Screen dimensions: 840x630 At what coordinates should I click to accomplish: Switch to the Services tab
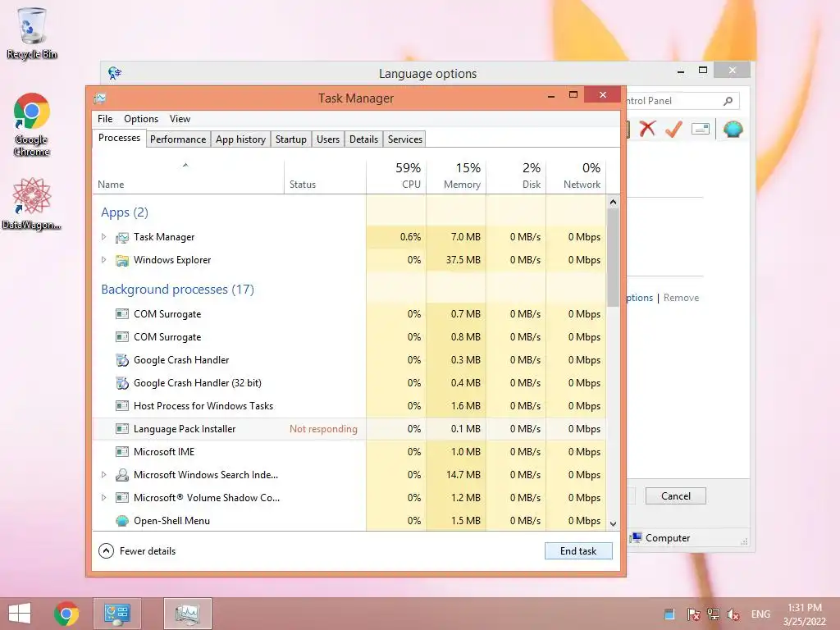point(405,139)
